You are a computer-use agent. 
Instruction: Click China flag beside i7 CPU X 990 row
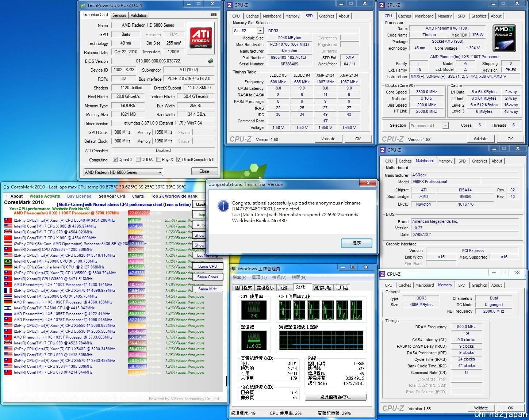point(8,238)
